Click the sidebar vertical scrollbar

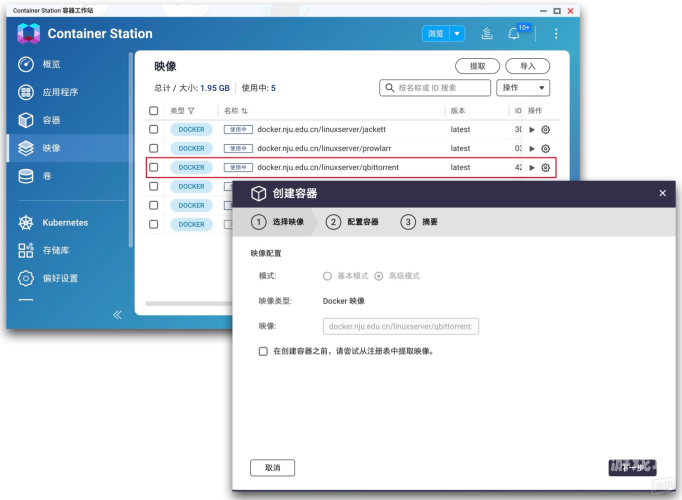[x=130, y=150]
